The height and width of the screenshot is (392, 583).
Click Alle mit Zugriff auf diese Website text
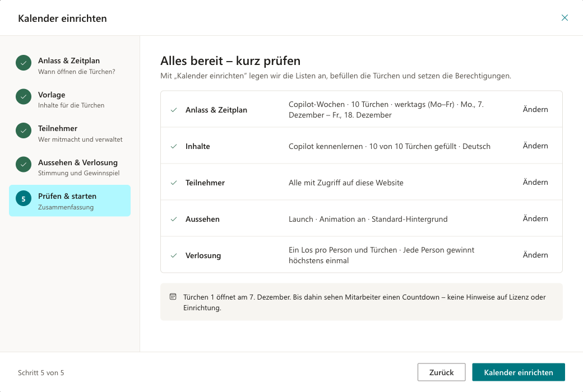(346, 183)
